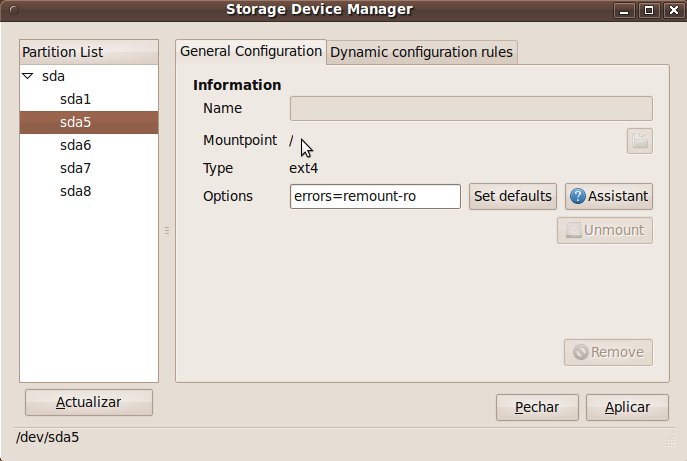Click the /dev/sda5 status bar text
The width and height of the screenshot is (687, 461).
48,437
